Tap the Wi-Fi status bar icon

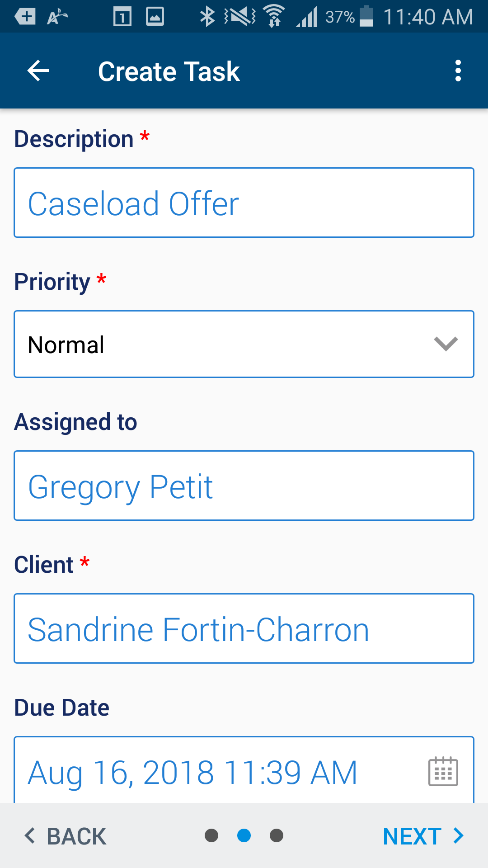(x=274, y=16)
